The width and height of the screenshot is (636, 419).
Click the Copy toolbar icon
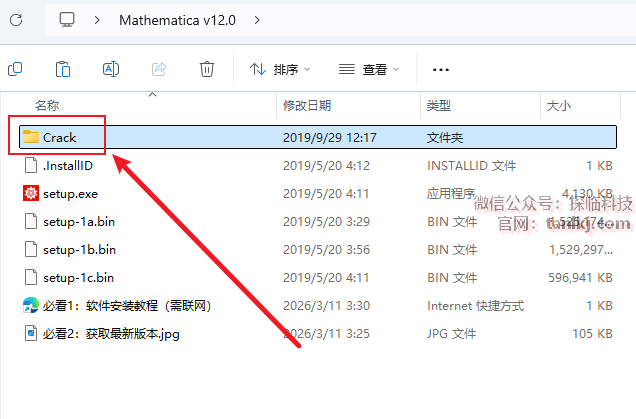pyautogui.click(x=15, y=69)
